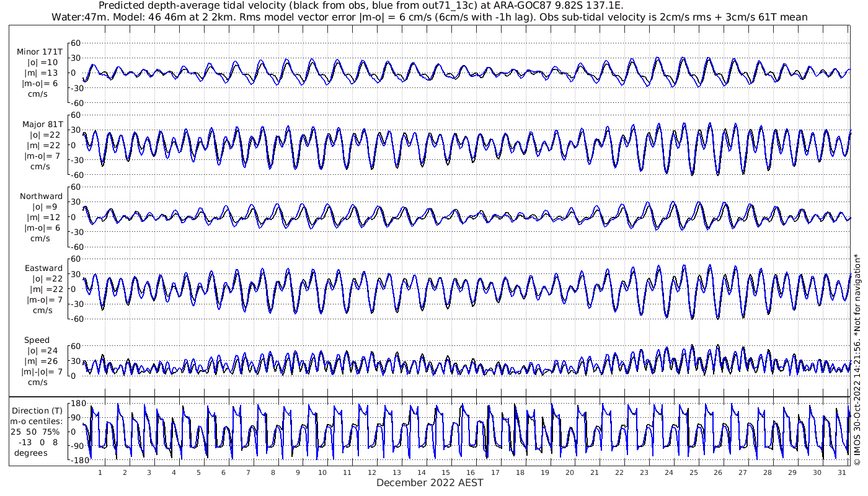Click the "December 2022 AEST" axis title
The height and width of the screenshot is (496, 868).
[430, 482]
